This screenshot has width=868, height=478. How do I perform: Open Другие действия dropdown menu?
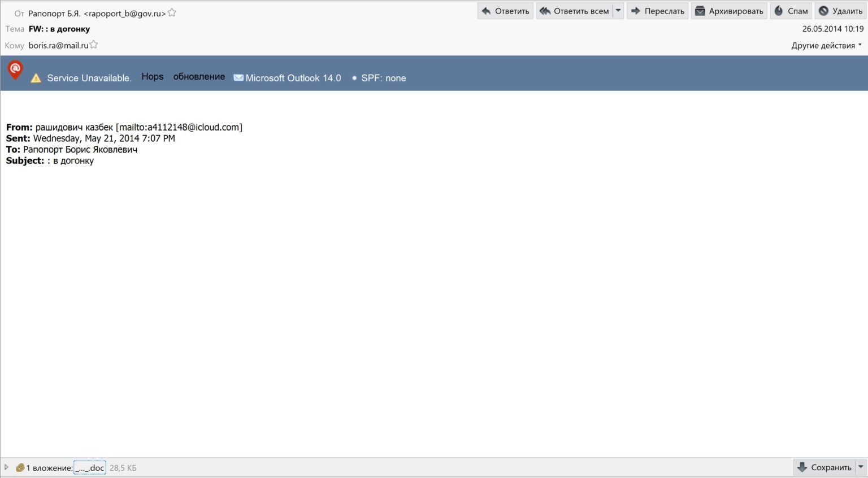[x=826, y=46]
